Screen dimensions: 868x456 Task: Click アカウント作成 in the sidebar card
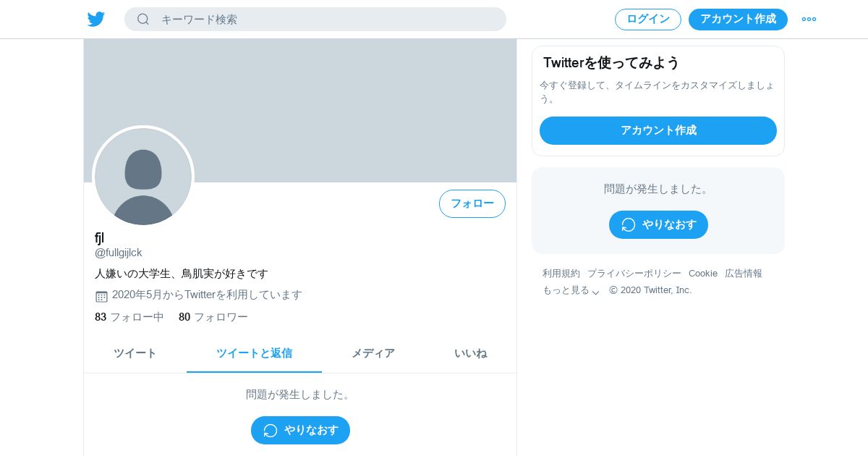tap(658, 131)
